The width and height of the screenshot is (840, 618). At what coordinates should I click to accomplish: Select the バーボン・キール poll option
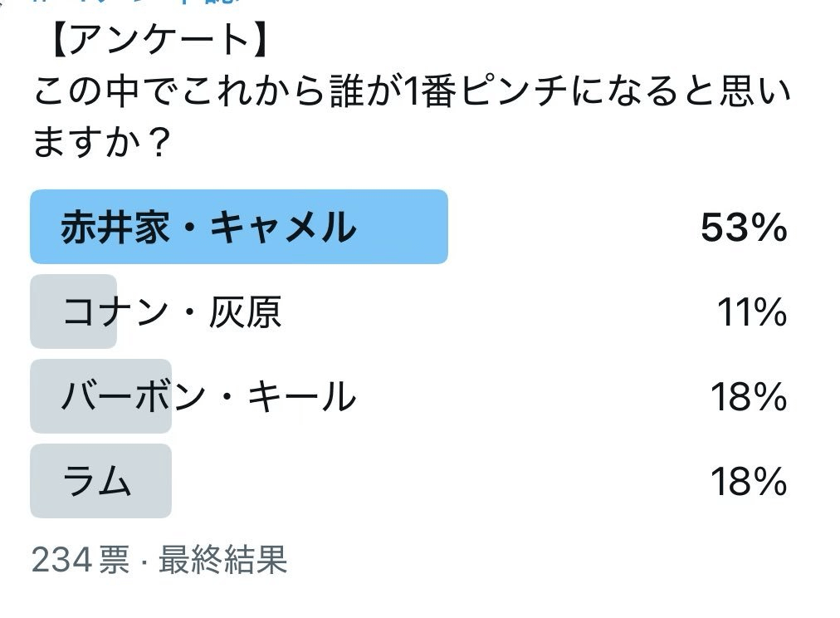click(x=208, y=397)
